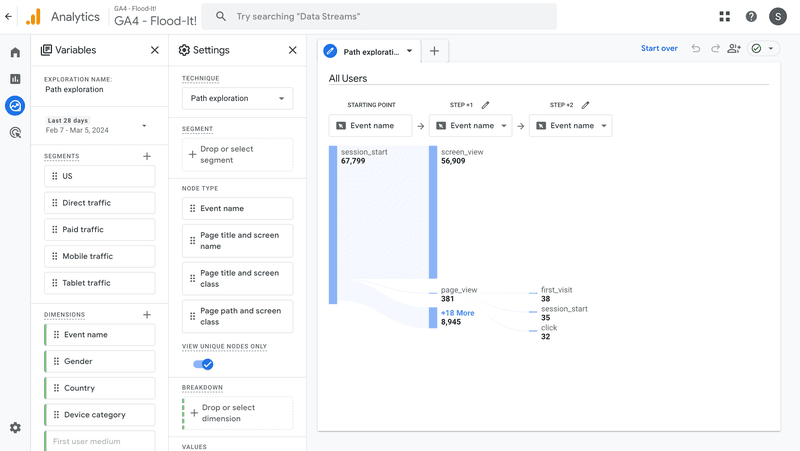
Task: Click the Start over link
Action: tap(659, 49)
